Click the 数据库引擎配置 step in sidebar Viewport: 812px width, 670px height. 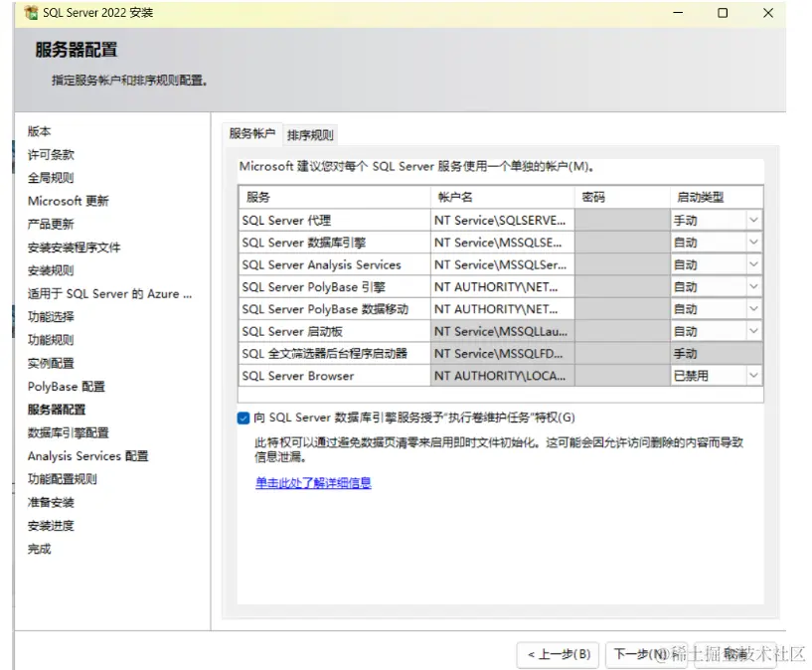tap(69, 432)
